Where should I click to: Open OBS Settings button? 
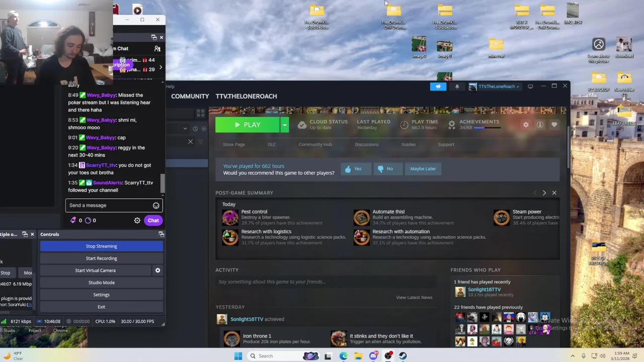(101, 295)
